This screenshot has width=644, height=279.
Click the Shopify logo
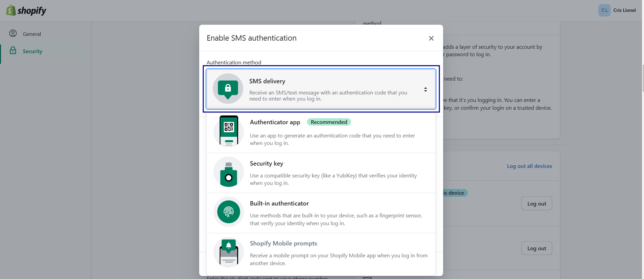coord(26,10)
